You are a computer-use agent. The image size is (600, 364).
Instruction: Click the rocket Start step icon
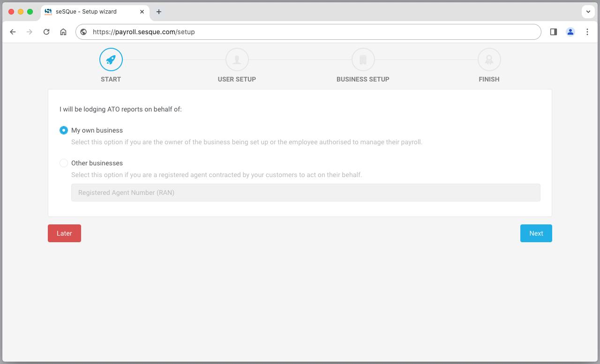[111, 60]
